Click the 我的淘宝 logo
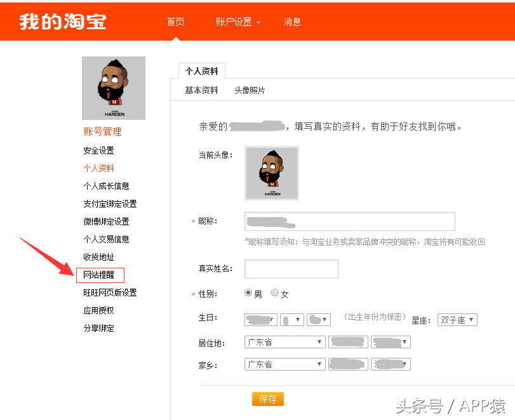 (x=62, y=22)
